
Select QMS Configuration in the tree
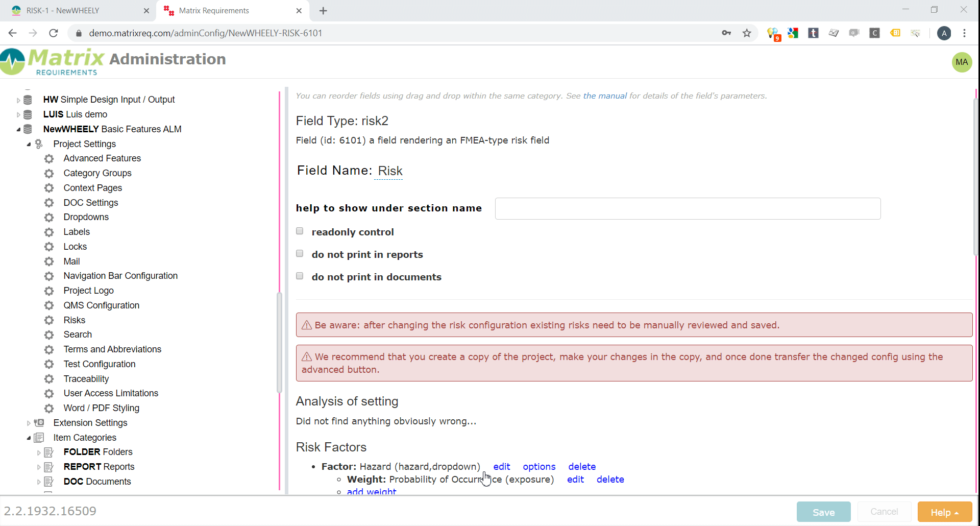click(x=101, y=305)
